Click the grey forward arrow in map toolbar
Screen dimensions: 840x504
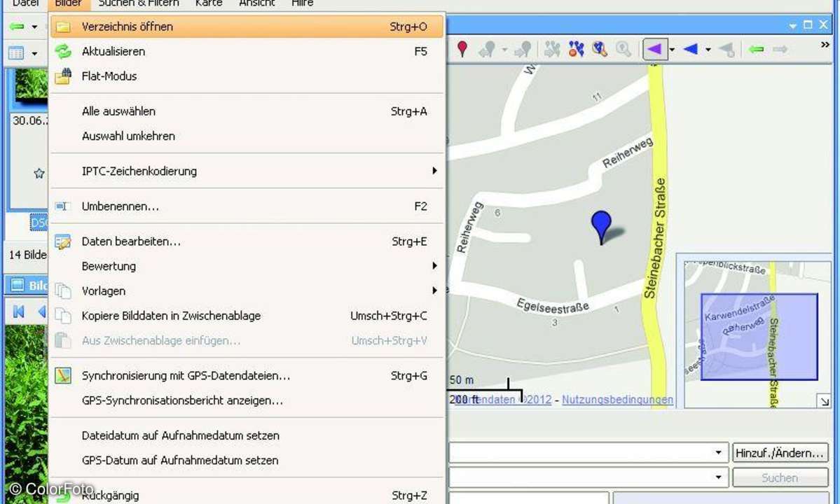[780, 49]
